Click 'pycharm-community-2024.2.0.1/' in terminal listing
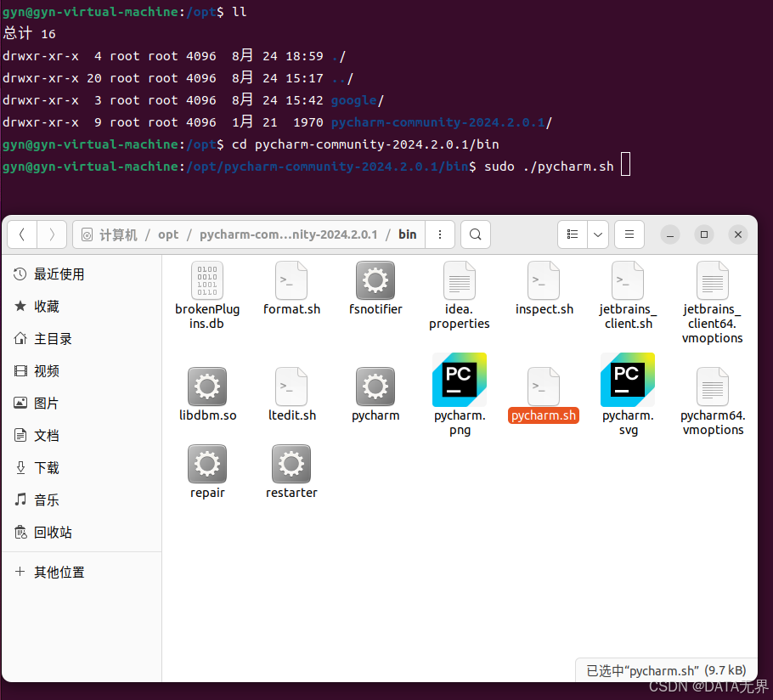This screenshot has height=700, width=773. (x=442, y=122)
